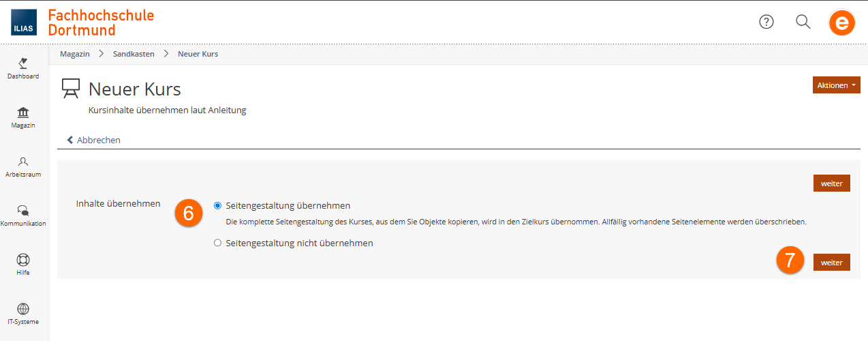Click Abbrechen to go back
The width and height of the screenshot is (868, 341).
[94, 140]
